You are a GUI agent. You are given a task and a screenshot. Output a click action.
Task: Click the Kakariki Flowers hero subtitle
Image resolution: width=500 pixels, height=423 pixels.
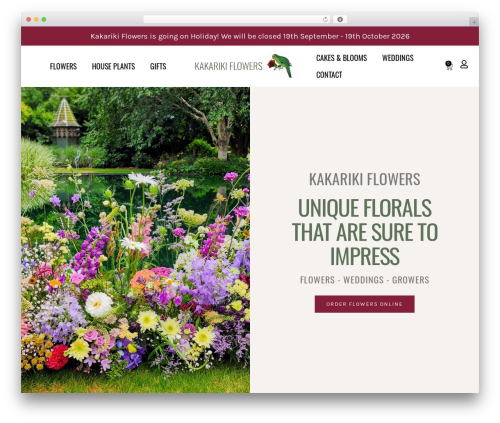tap(364, 179)
